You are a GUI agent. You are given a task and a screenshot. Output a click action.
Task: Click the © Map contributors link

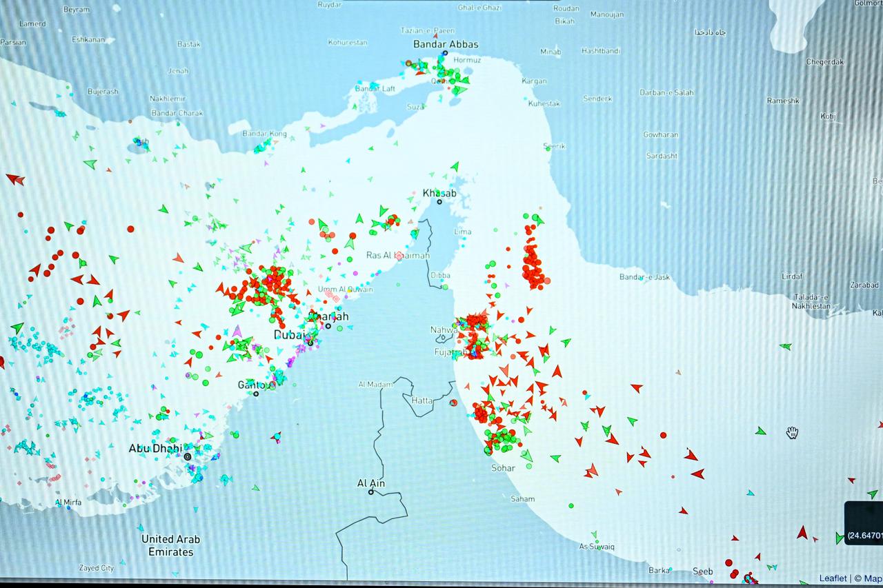coord(868,578)
